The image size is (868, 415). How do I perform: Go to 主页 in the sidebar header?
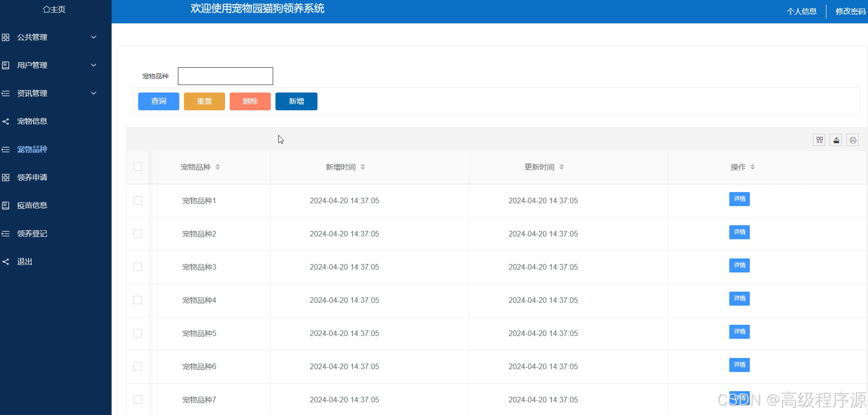point(54,9)
